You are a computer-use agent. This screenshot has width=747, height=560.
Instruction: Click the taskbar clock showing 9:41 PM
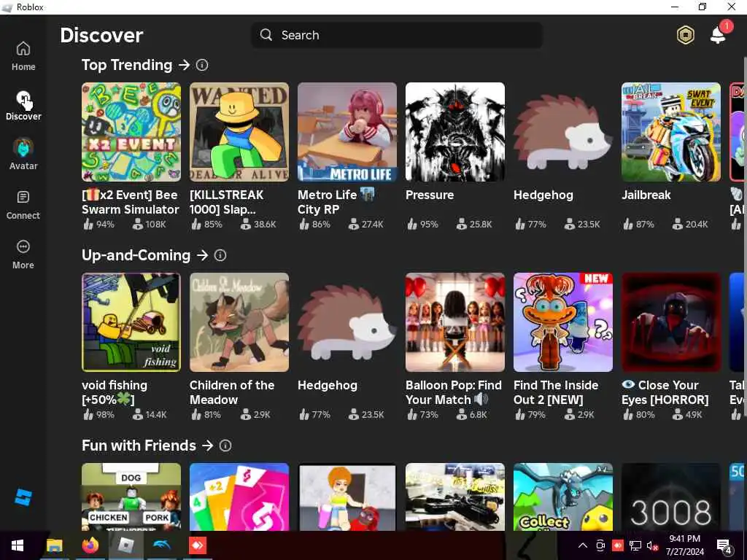tap(684, 545)
